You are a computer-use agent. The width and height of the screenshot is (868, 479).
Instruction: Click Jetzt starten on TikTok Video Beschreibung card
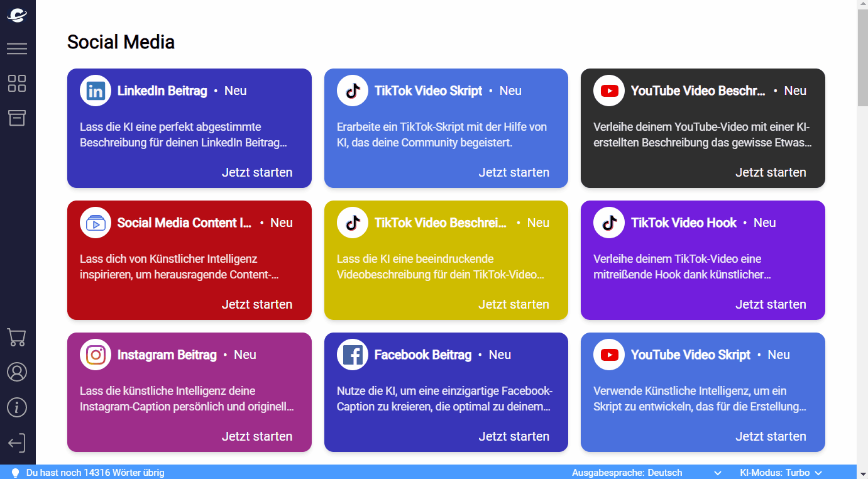(514, 304)
